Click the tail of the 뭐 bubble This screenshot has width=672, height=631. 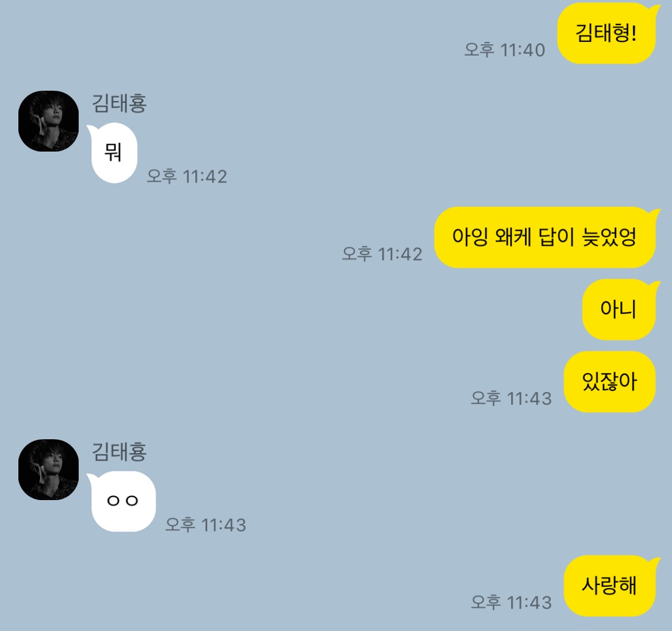pyautogui.click(x=92, y=130)
